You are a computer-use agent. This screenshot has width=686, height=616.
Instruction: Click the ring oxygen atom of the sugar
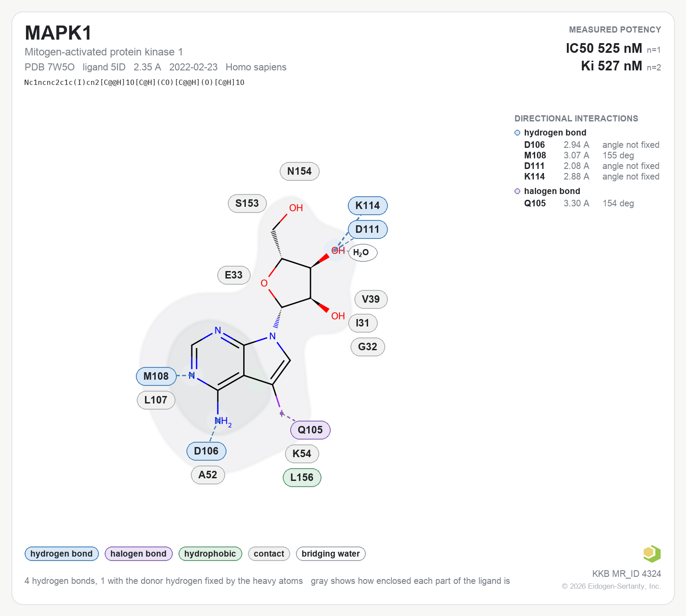coord(264,283)
